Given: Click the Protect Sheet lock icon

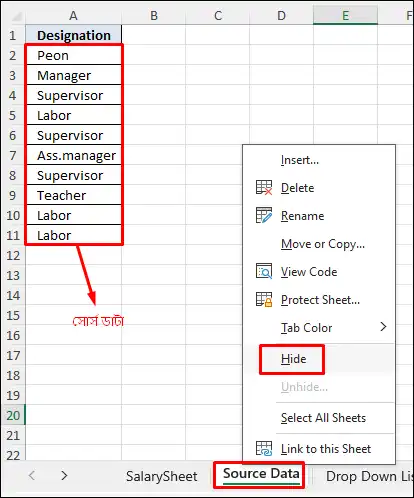Looking at the screenshot, I should [264, 299].
